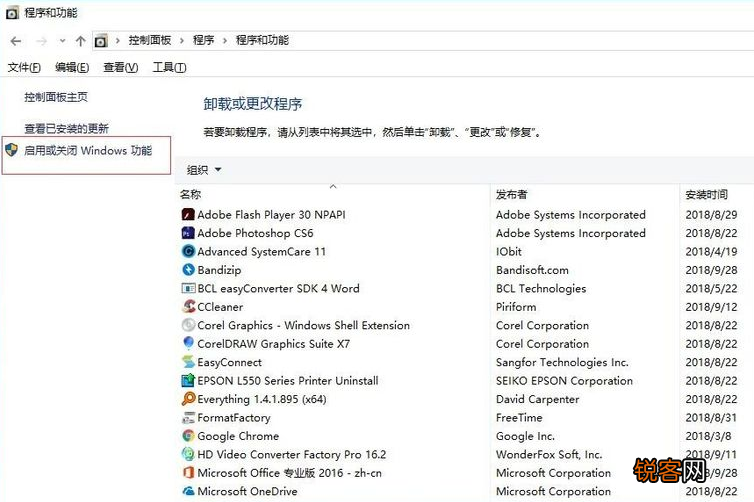Select Microsoft Office 专业版 2016 entry

tap(289, 473)
